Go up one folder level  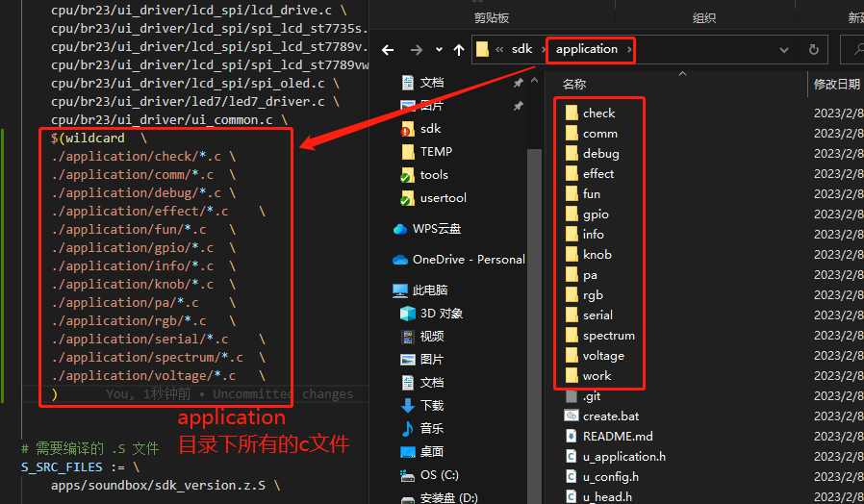point(458,50)
